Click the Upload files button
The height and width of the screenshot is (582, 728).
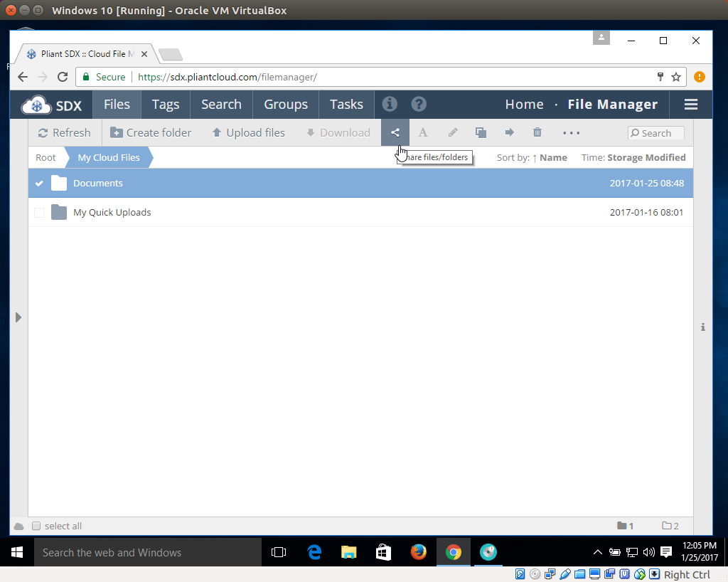pos(248,133)
